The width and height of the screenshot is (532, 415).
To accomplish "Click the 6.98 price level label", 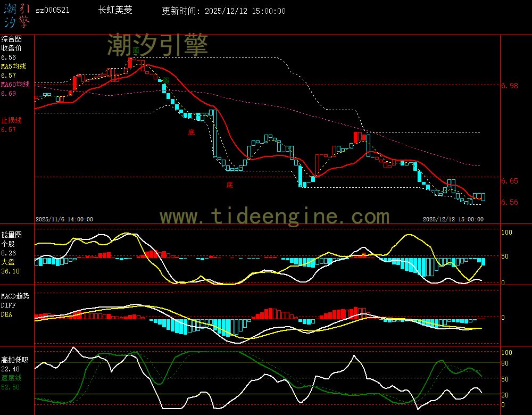I will point(510,85).
